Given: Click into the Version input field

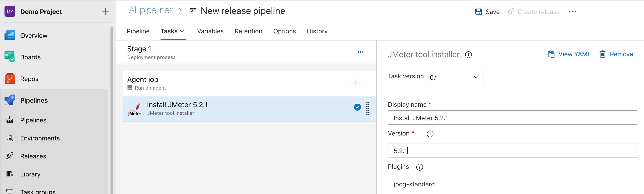Looking at the screenshot, I should pyautogui.click(x=512, y=151).
